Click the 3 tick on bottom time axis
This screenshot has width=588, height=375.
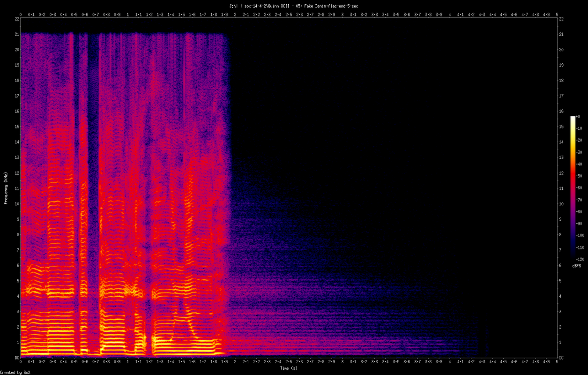click(342, 362)
